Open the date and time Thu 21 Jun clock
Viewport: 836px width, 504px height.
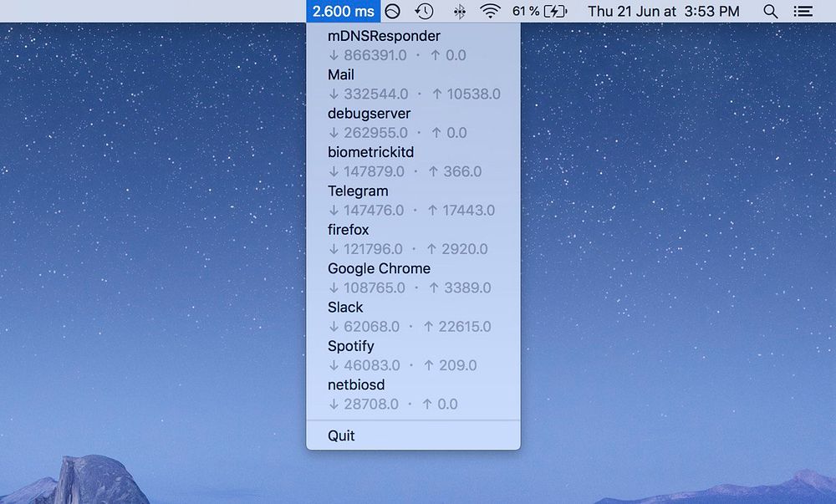tap(664, 11)
